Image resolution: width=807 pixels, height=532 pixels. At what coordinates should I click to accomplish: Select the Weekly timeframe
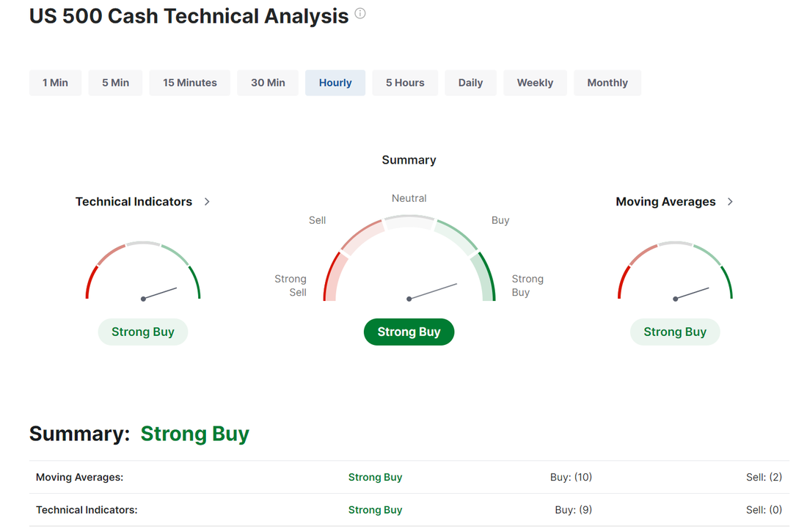tap(535, 83)
